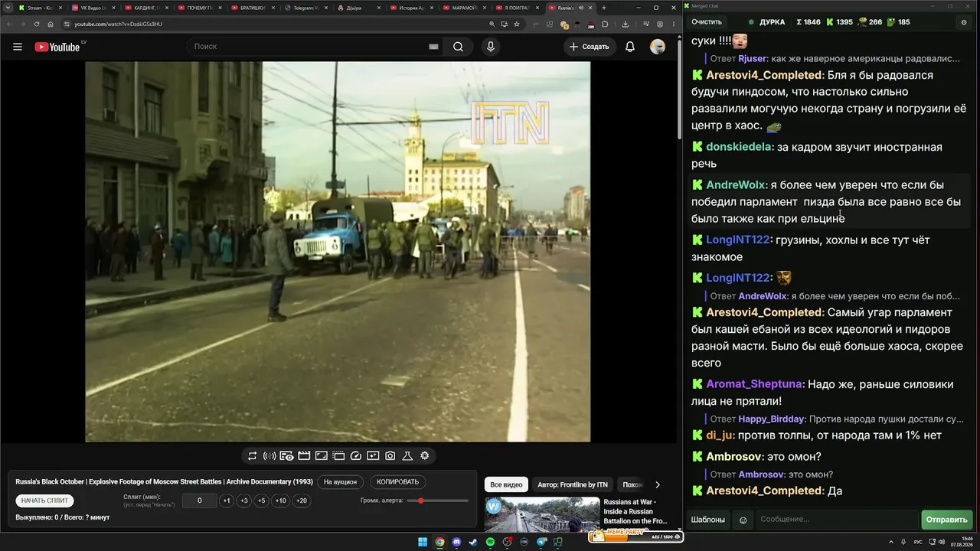This screenshot has height=551, width=980.
Task: Switch to the БРАТИШКИН tab
Action: coord(253,8)
